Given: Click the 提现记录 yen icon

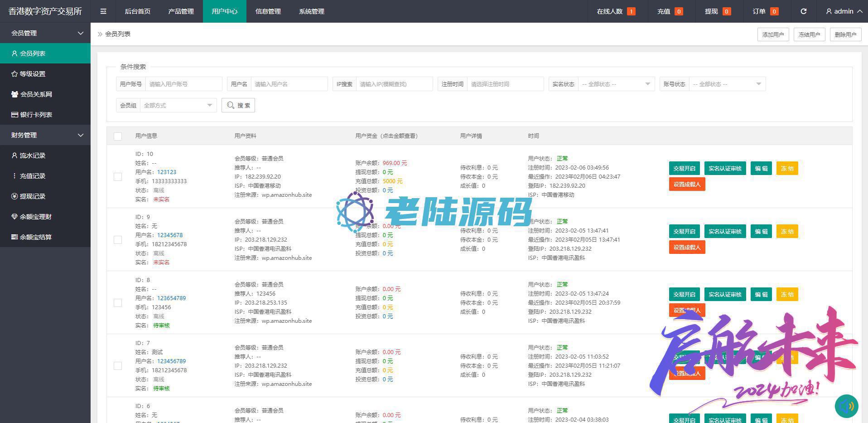Looking at the screenshot, I should tap(14, 196).
